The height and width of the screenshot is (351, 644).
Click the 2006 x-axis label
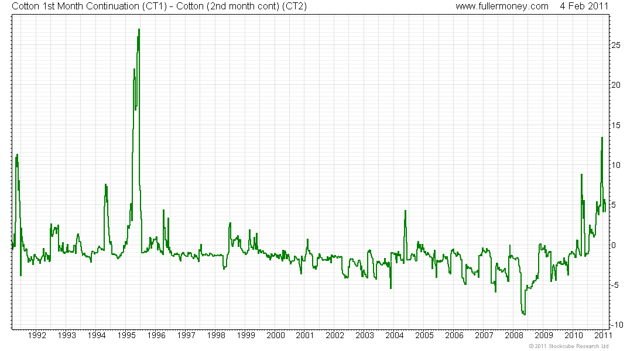(x=454, y=335)
